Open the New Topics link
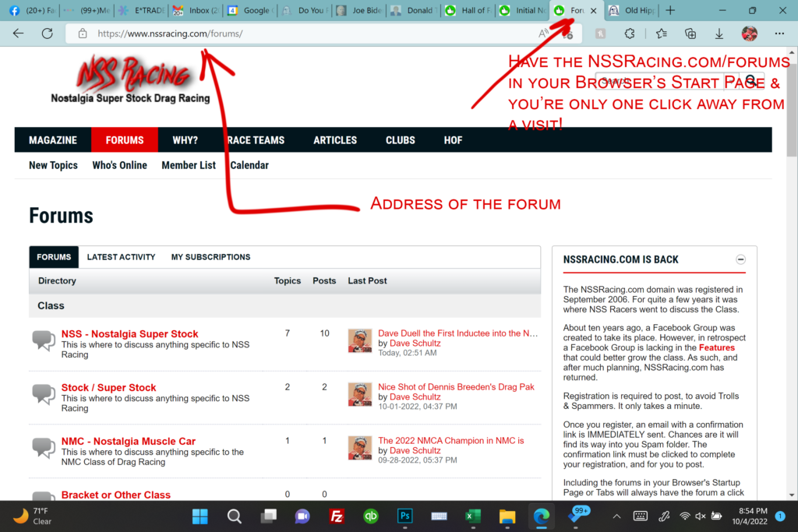798x532 pixels. tap(54, 165)
